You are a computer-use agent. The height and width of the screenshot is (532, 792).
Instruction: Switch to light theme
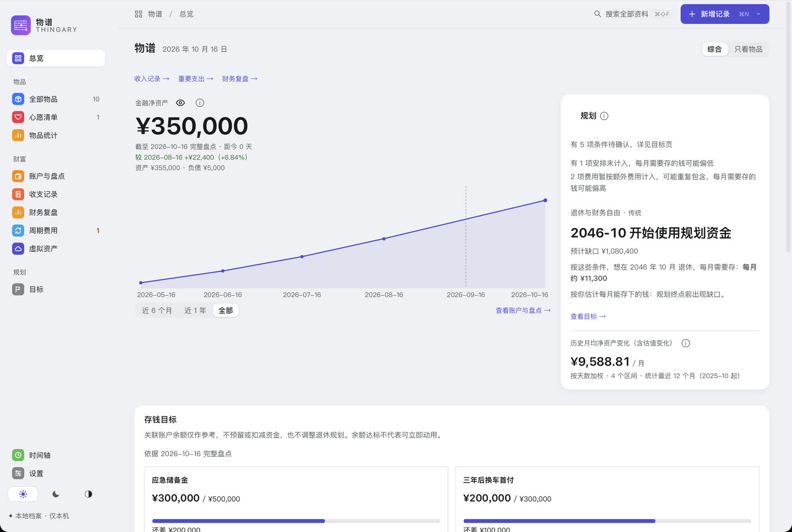23,494
